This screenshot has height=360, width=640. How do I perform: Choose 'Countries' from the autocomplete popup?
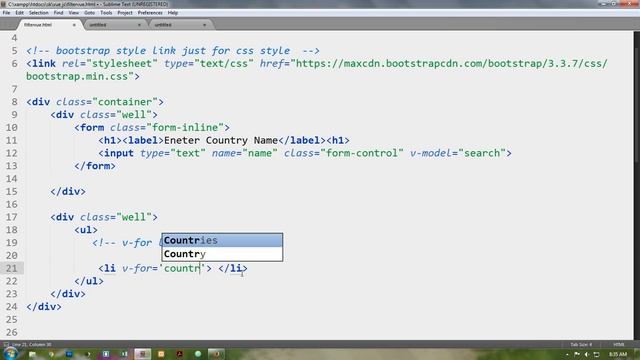(x=222, y=240)
